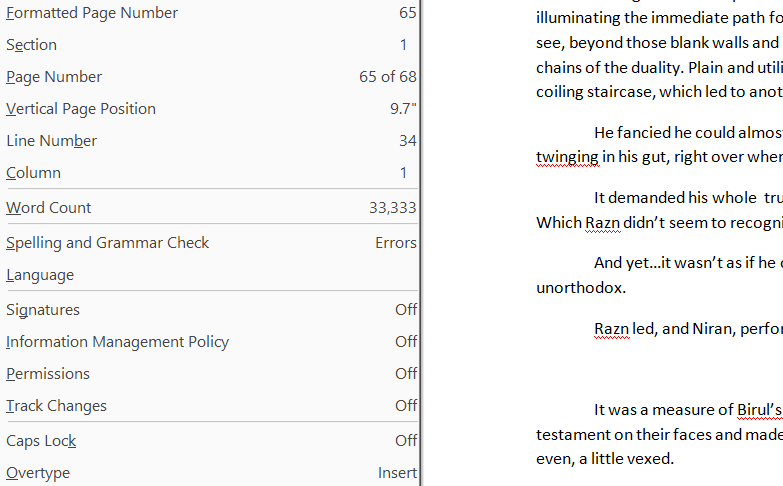Enable Page Number showing 65 of 68

tap(54, 77)
